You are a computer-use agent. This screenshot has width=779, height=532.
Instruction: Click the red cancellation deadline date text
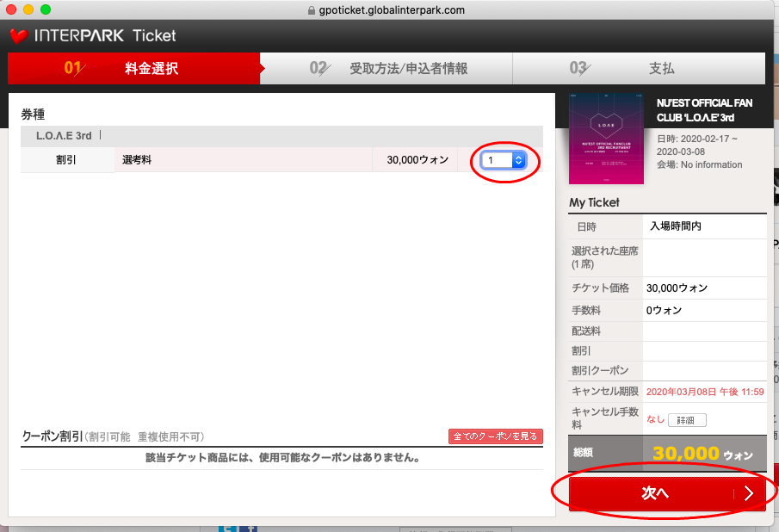click(705, 392)
